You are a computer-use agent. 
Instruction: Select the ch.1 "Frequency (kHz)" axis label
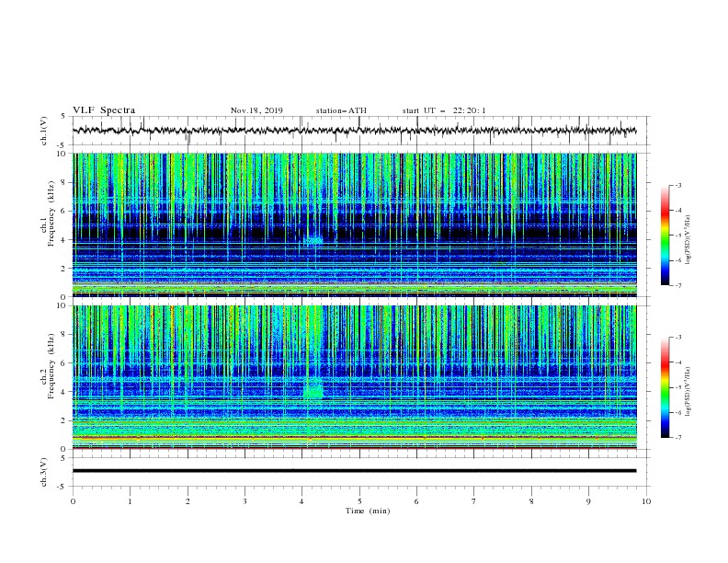[51, 212]
